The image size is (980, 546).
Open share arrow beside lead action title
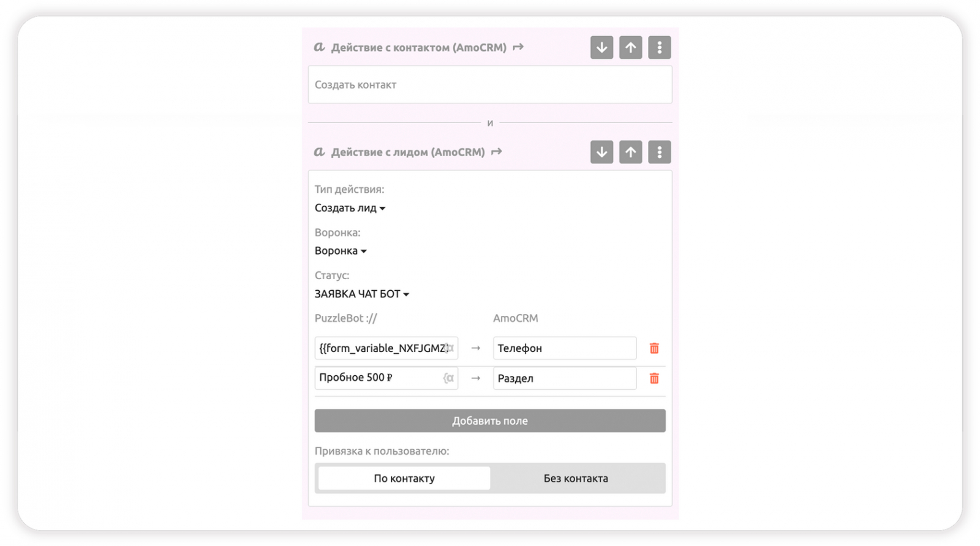(497, 152)
